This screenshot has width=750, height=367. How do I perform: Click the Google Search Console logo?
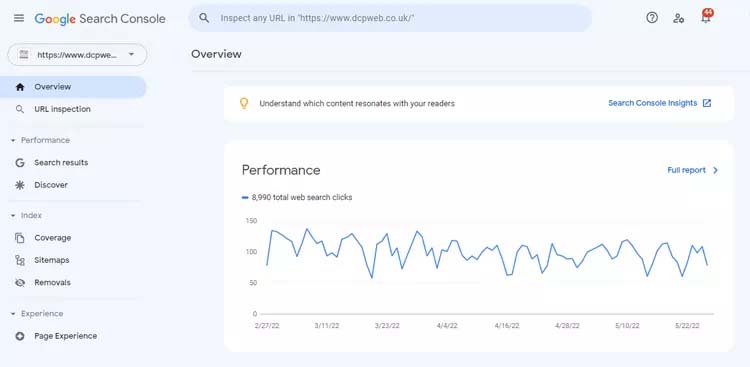[100, 19]
